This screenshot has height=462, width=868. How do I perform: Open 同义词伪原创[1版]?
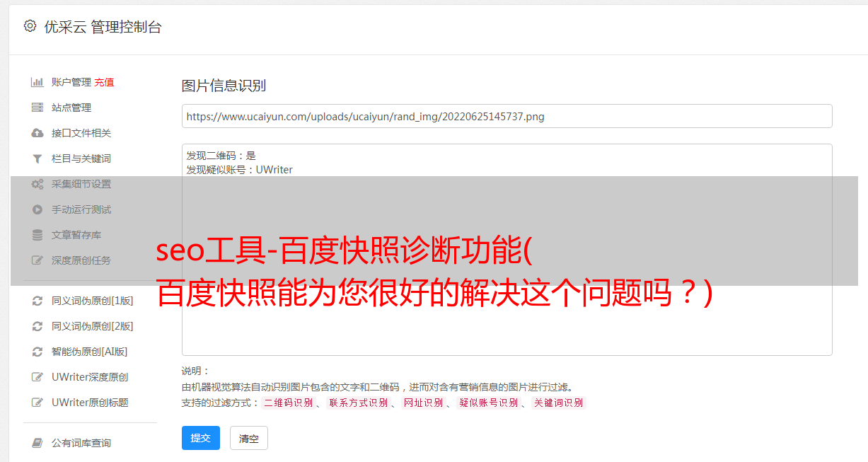[x=92, y=301]
